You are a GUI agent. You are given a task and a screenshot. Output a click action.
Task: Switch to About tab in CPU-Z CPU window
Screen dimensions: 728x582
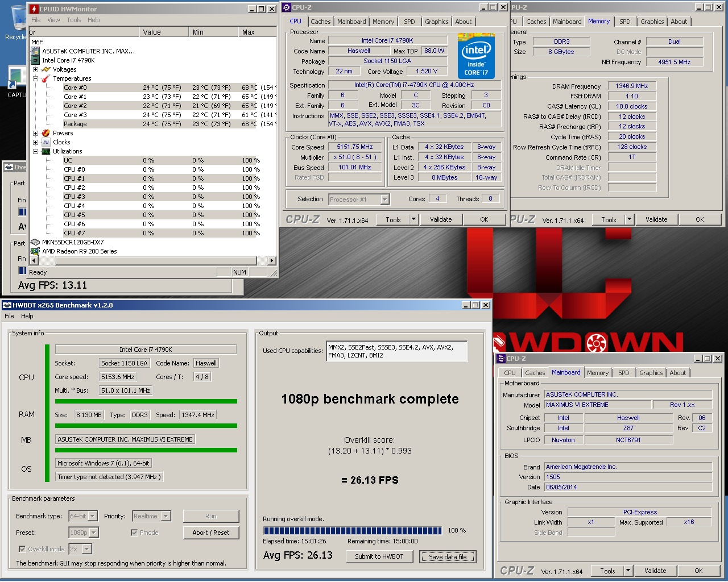[x=463, y=22]
